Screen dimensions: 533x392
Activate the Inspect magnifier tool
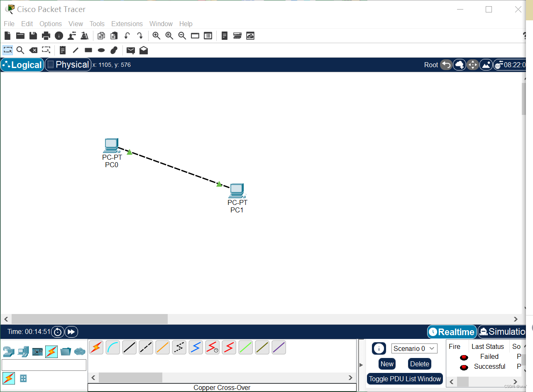click(x=20, y=50)
